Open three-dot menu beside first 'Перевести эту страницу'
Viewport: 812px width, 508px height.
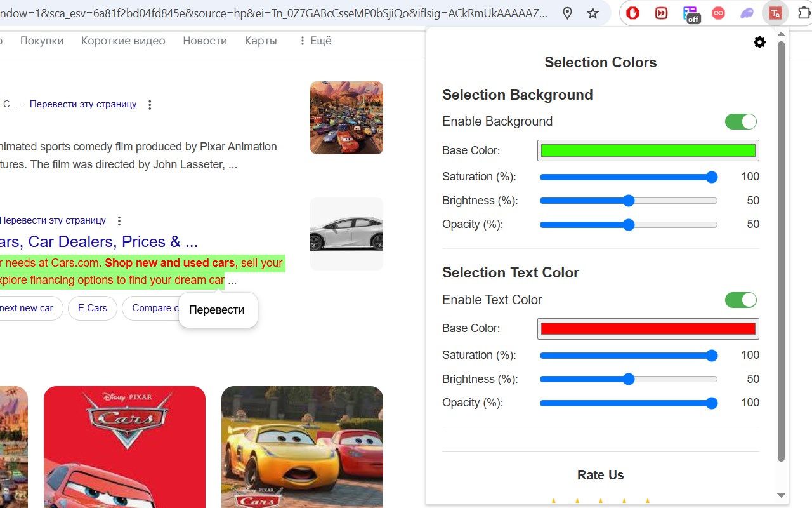pyautogui.click(x=150, y=105)
